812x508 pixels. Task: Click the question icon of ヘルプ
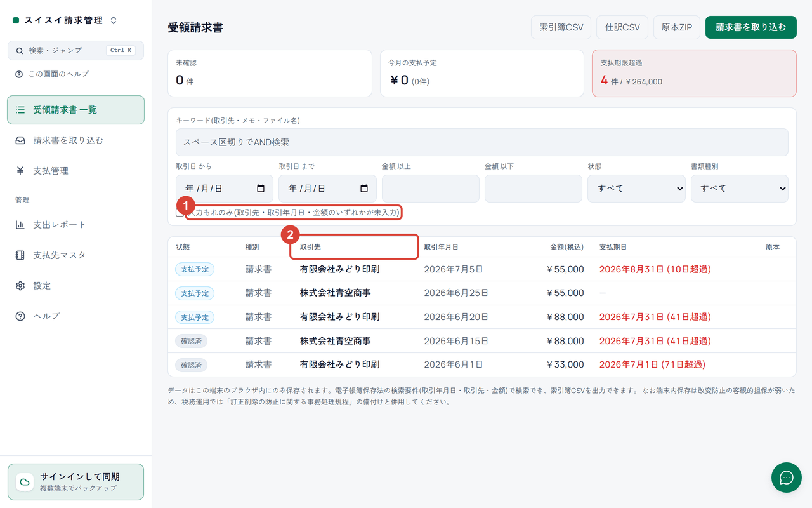click(x=20, y=316)
